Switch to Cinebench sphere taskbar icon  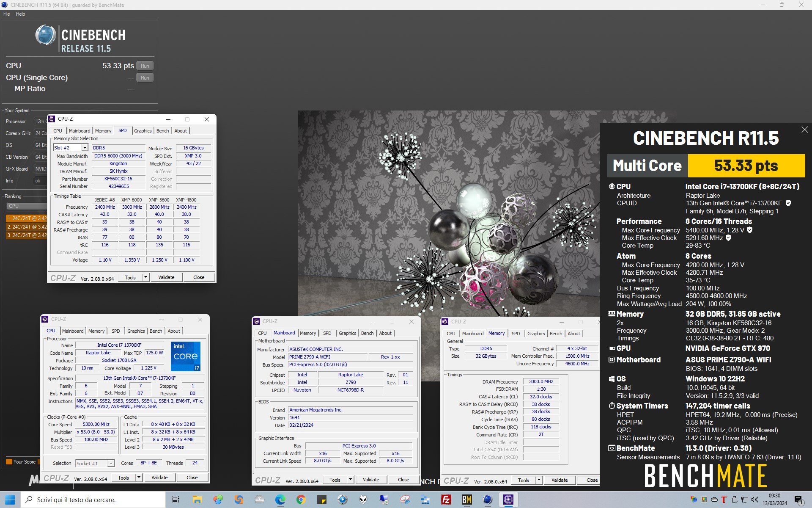tap(487, 500)
